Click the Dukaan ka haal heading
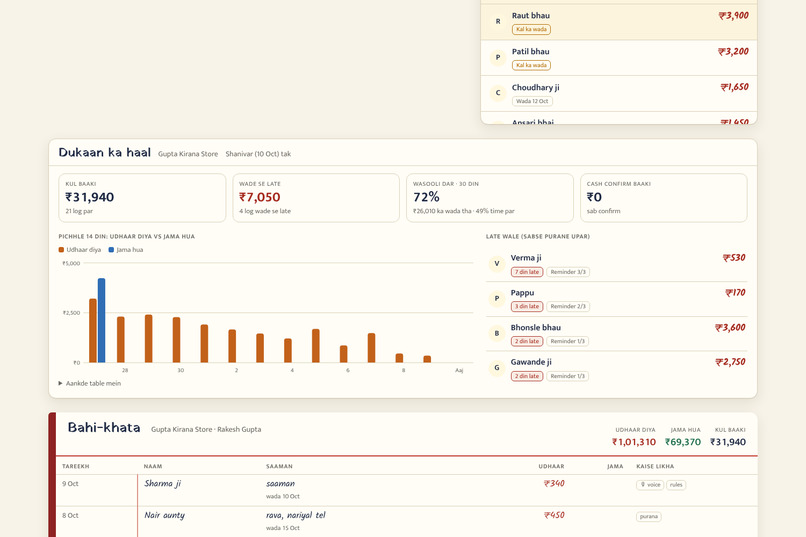Screen dimensions: 806x537 (x=104, y=153)
